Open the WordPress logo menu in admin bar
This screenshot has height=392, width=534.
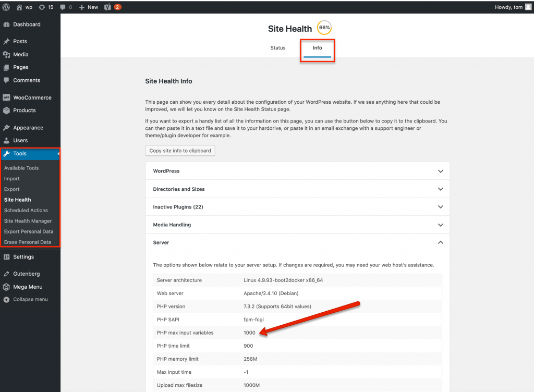pos(6,7)
